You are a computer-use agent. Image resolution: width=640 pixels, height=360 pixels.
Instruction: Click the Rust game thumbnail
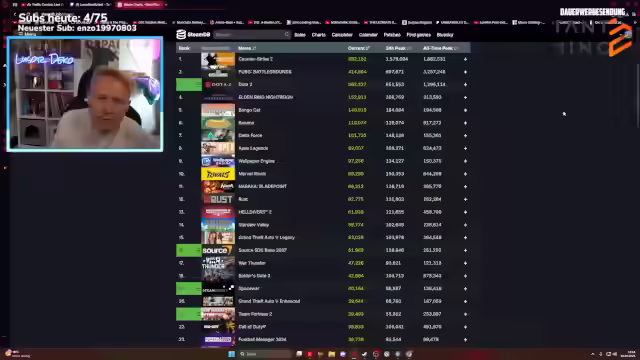coord(218,199)
